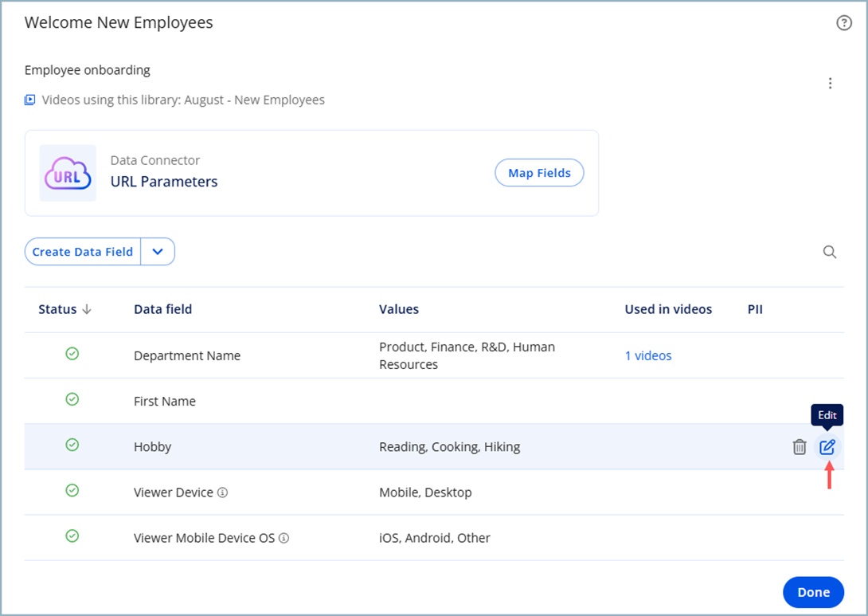The width and height of the screenshot is (868, 616).
Task: Click the URL Parameters connector title
Action: (164, 182)
